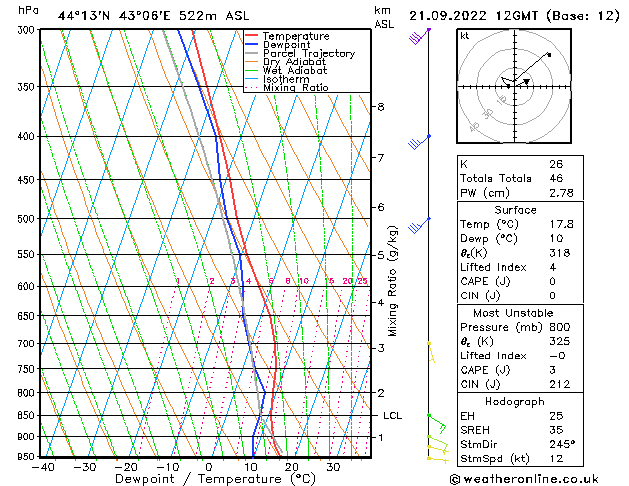Click the Most Unstable section heading
629x486 pixels.
tap(513, 313)
